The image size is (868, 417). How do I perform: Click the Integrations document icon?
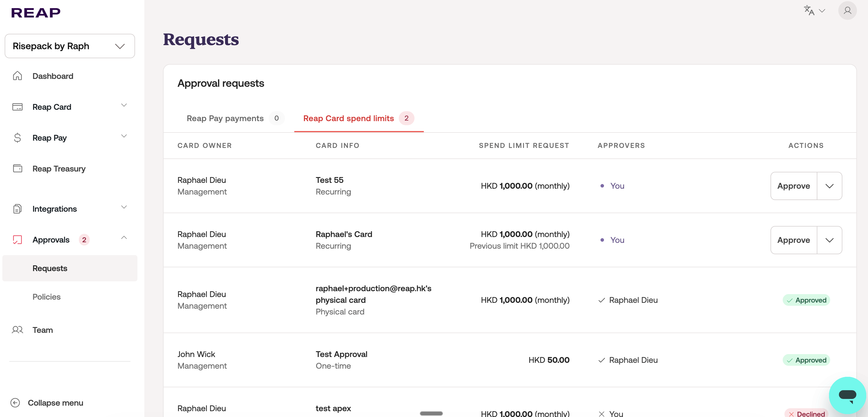tap(17, 209)
